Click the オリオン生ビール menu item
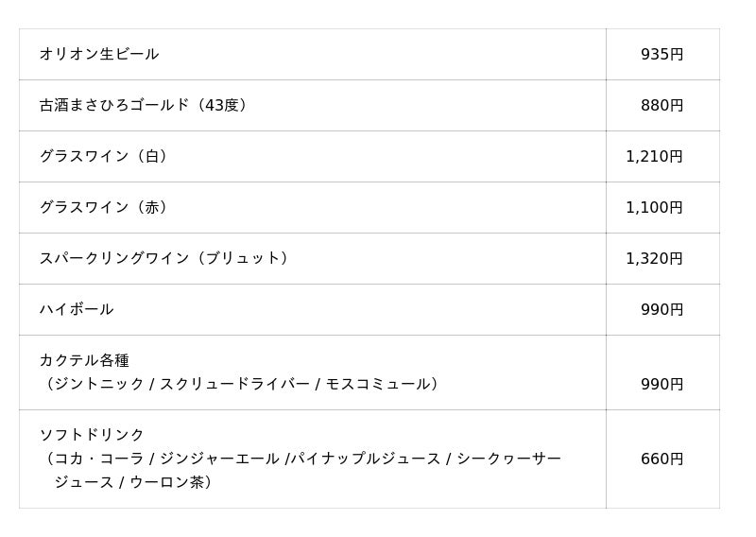The image size is (756, 537). pyautogui.click(x=99, y=54)
